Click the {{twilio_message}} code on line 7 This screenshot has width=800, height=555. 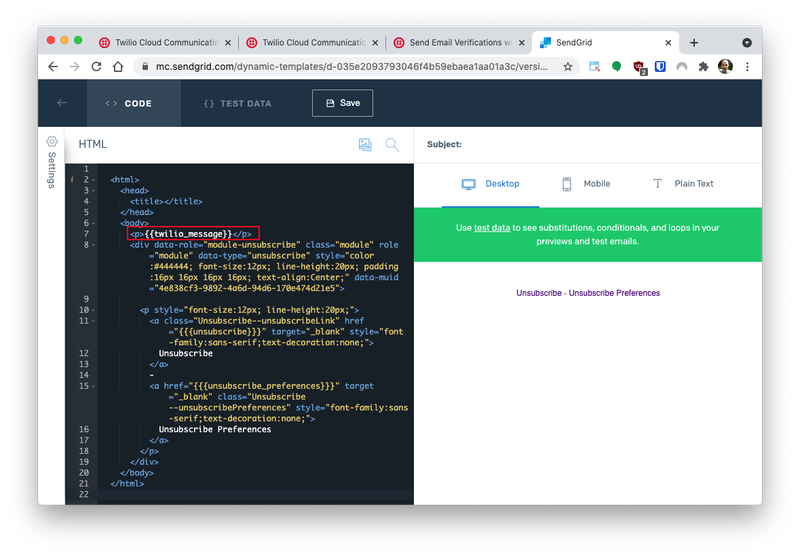188,234
